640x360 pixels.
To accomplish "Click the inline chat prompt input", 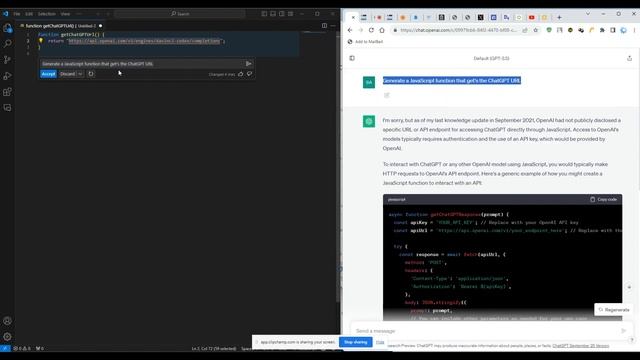I will [x=141, y=64].
